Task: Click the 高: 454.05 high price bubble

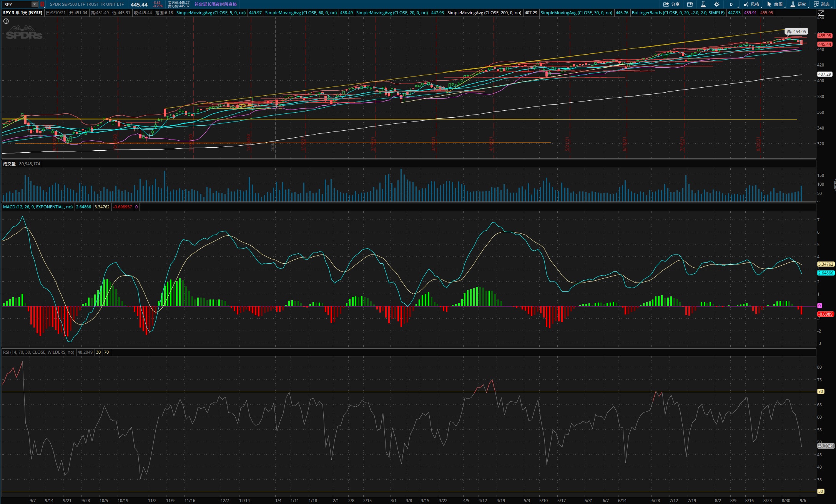Action: point(796,32)
